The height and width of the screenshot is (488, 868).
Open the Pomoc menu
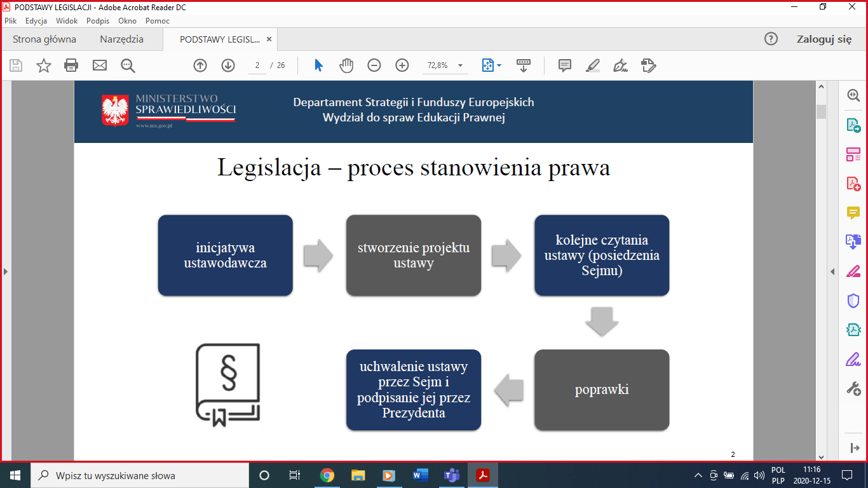158,21
